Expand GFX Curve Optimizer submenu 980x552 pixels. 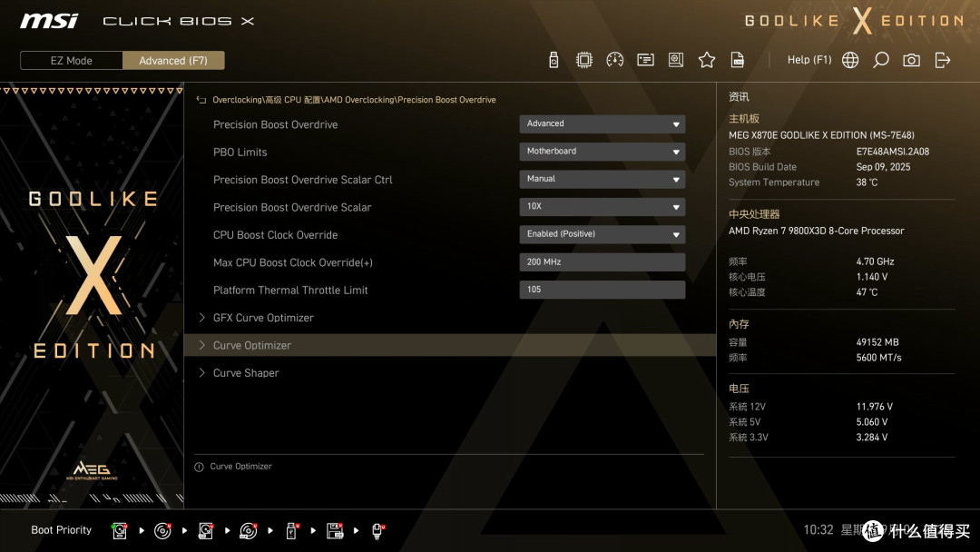(x=450, y=318)
